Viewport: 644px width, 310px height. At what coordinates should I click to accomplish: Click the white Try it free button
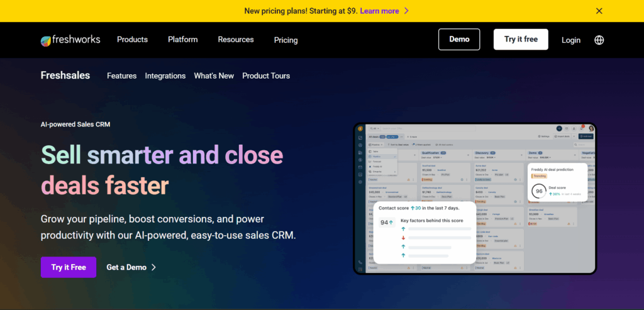pyautogui.click(x=521, y=40)
